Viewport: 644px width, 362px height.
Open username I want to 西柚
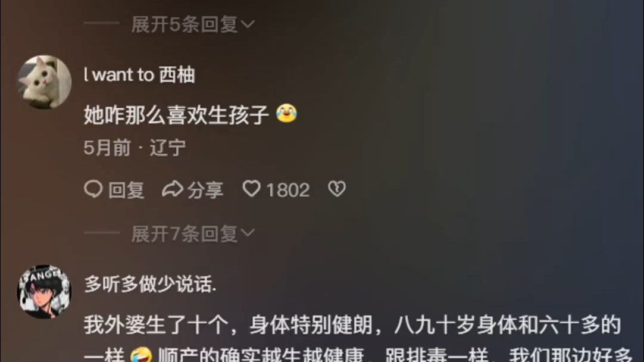pyautogui.click(x=139, y=75)
